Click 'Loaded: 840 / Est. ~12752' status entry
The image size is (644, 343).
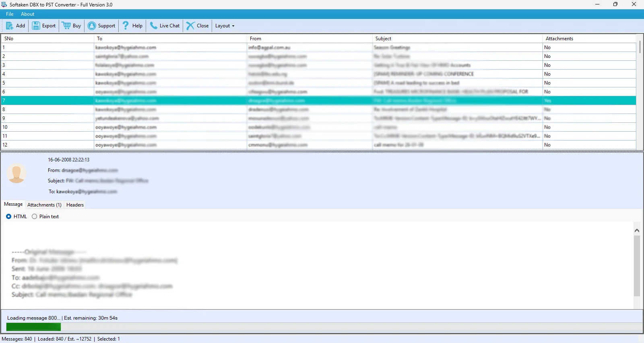[65, 339]
